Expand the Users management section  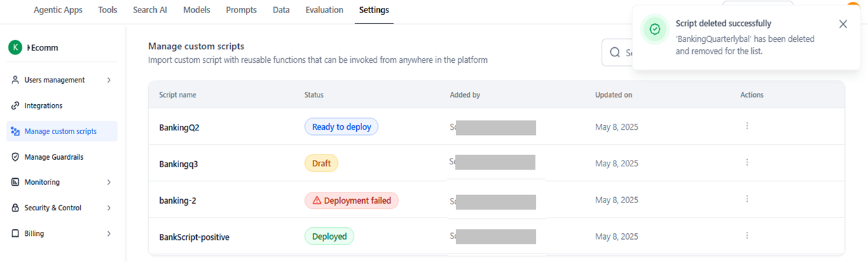[109, 80]
